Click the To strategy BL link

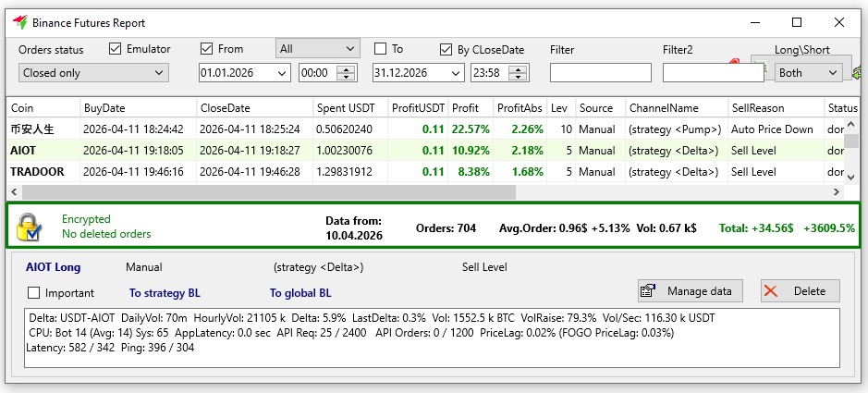pos(165,293)
